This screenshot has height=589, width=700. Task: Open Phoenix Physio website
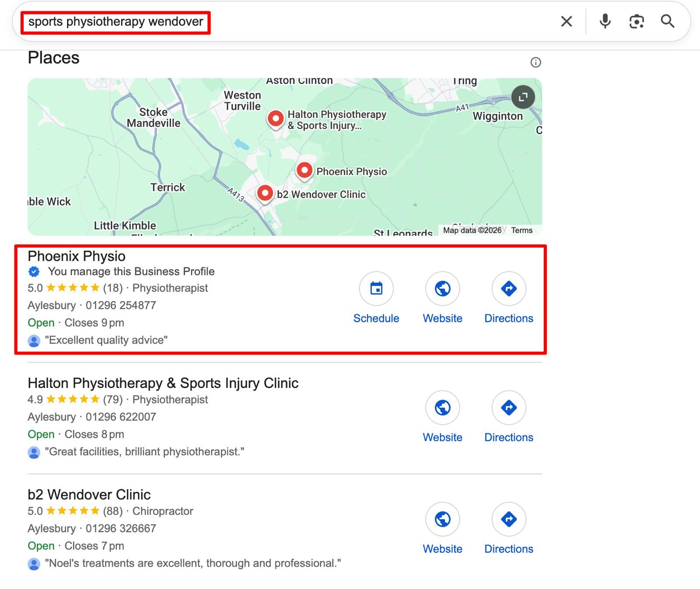(442, 289)
